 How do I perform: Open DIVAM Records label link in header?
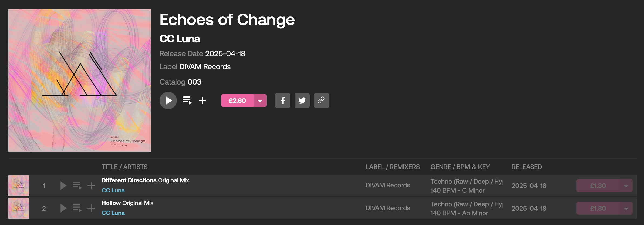205,67
